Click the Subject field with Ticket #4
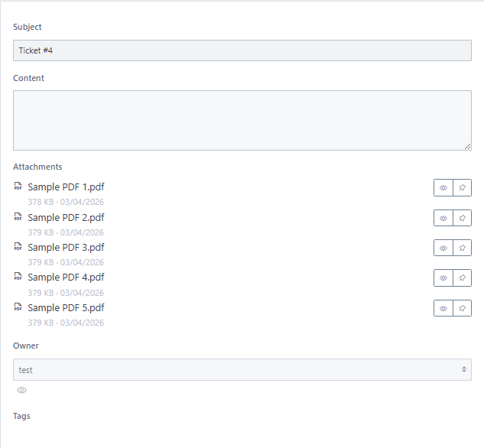484x448 pixels. pyautogui.click(x=242, y=50)
